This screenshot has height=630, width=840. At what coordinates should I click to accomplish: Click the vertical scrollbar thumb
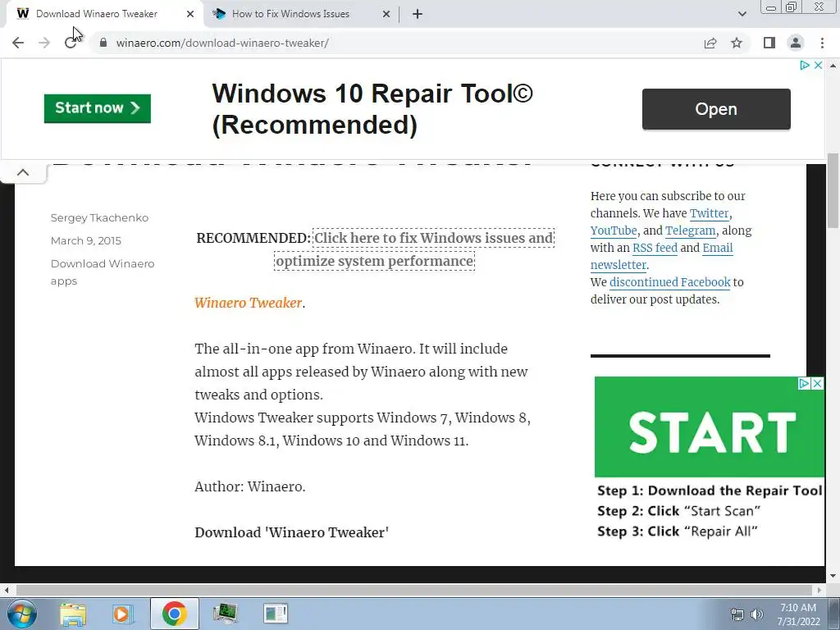point(833,190)
